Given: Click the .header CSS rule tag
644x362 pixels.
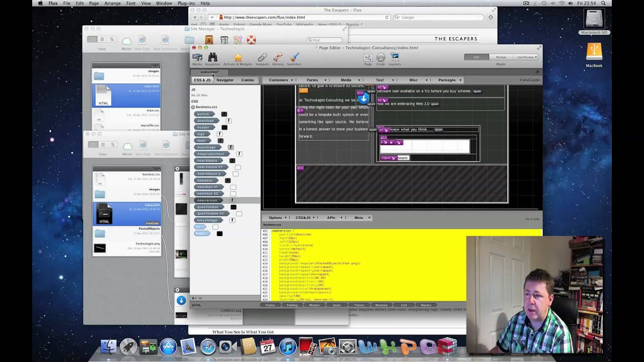Looking at the screenshot, I should [205, 127].
